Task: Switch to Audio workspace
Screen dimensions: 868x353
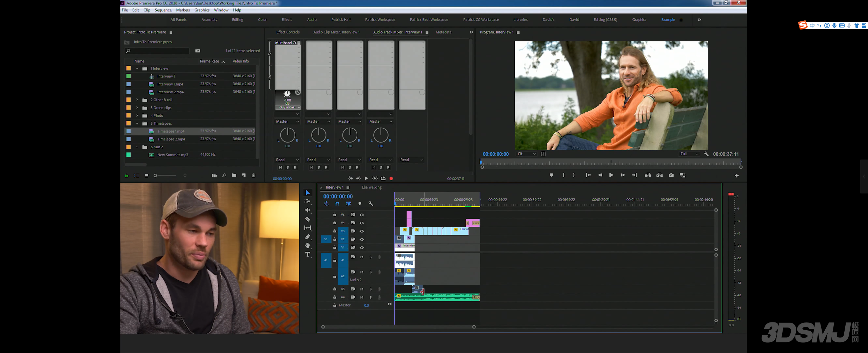Action: [312, 20]
